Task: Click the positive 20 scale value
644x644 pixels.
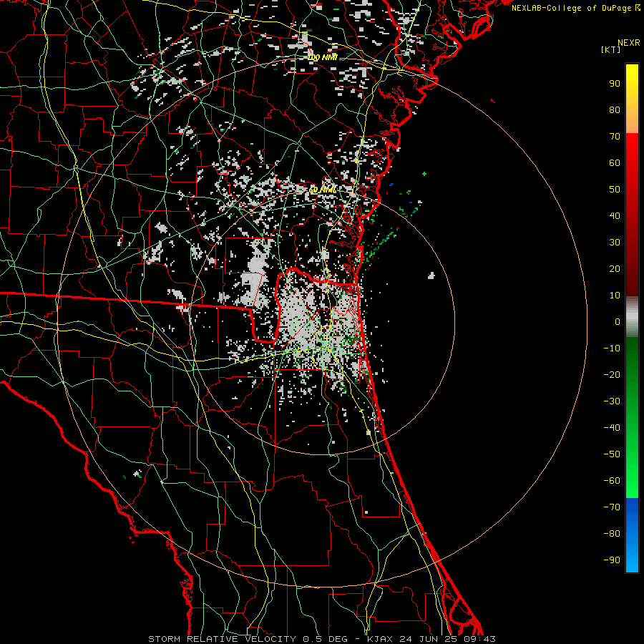Action: point(615,269)
